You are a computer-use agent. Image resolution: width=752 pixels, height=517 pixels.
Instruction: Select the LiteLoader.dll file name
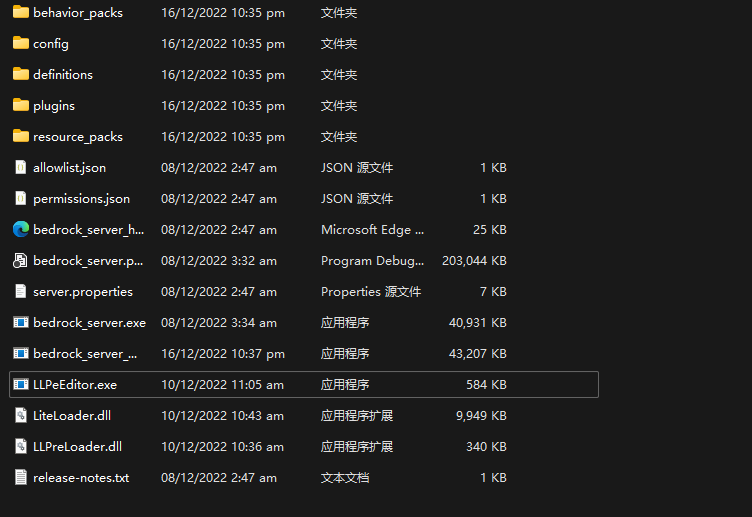tap(72, 415)
